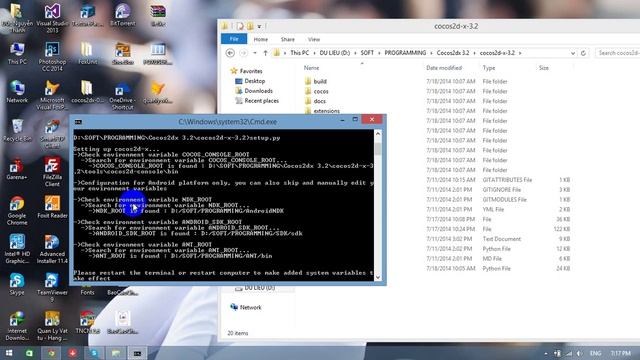This screenshot has width=640, height=360.
Task: Open Internet Download Manager desktop shortcut
Action: (17, 326)
